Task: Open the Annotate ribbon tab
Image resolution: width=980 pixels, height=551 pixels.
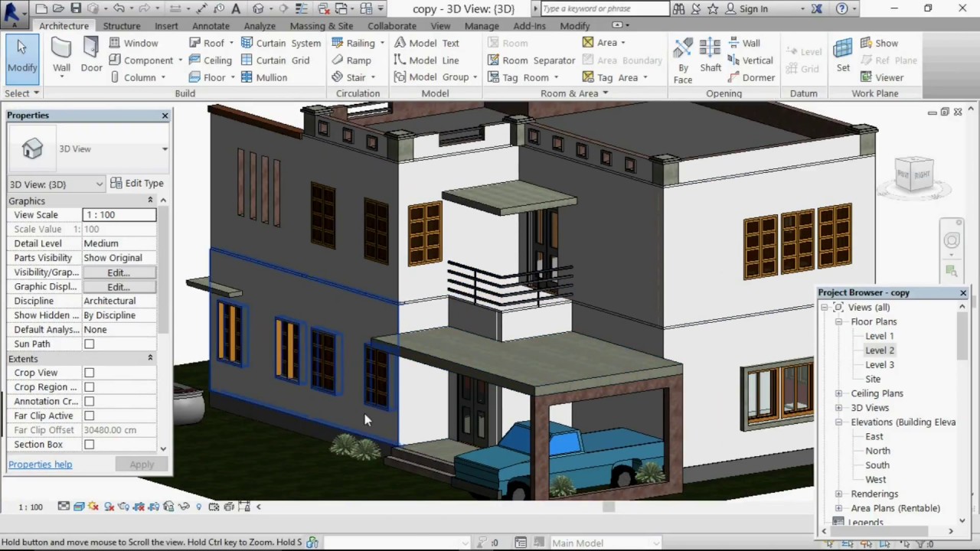Action: (211, 26)
